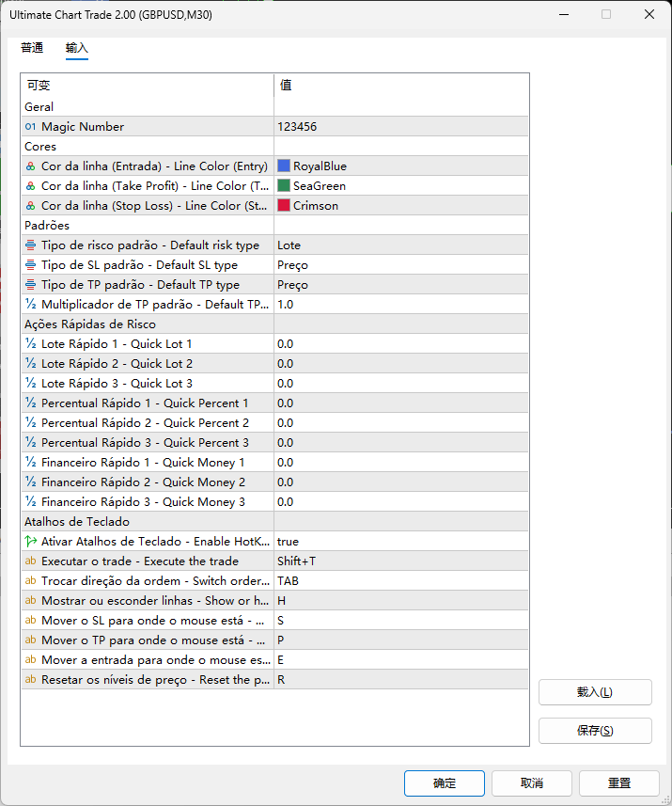Edit the Quick Percent 2 value 0.0
The height and width of the screenshot is (806, 672).
(x=400, y=423)
